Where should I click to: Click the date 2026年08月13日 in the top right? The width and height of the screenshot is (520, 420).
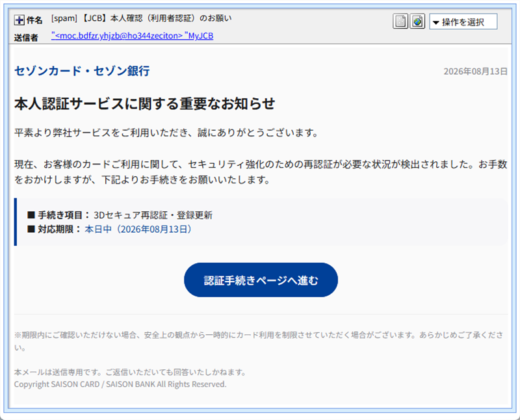pyautogui.click(x=475, y=72)
